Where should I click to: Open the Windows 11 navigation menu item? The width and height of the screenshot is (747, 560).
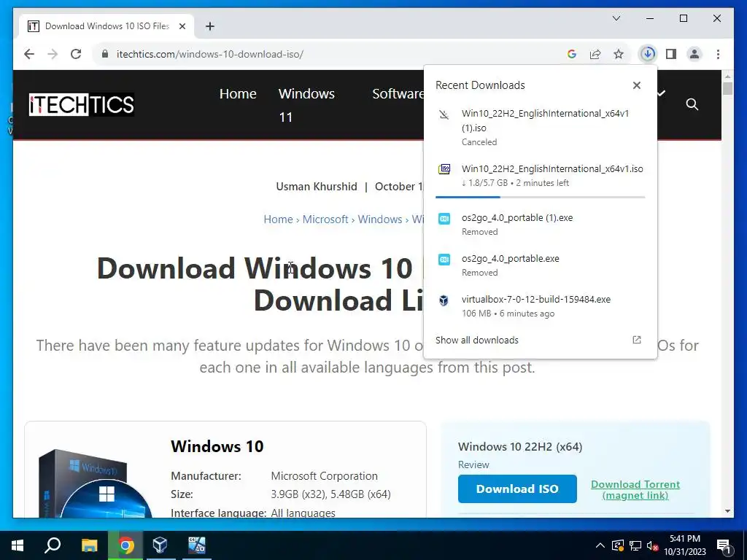(306, 105)
